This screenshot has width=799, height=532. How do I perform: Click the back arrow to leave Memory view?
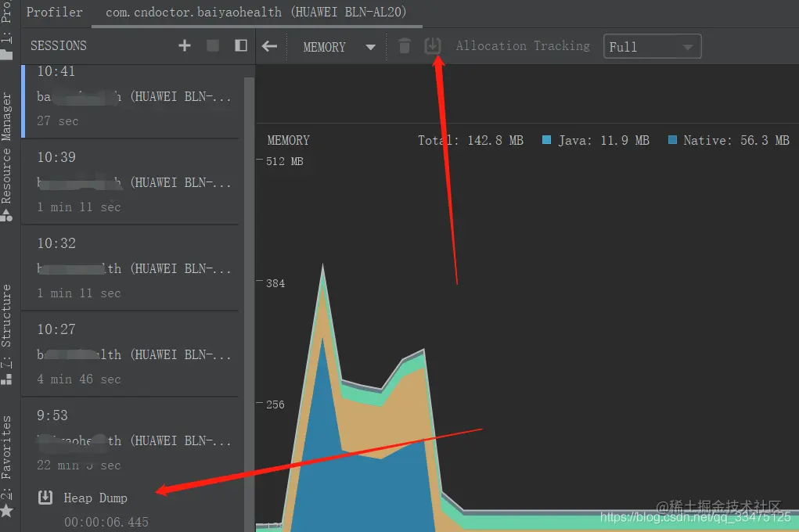tap(270, 46)
